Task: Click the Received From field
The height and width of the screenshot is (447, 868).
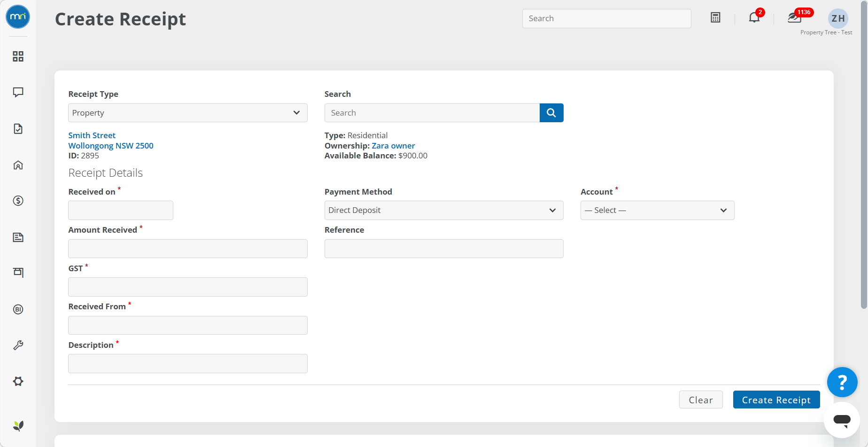Action: [x=188, y=325]
